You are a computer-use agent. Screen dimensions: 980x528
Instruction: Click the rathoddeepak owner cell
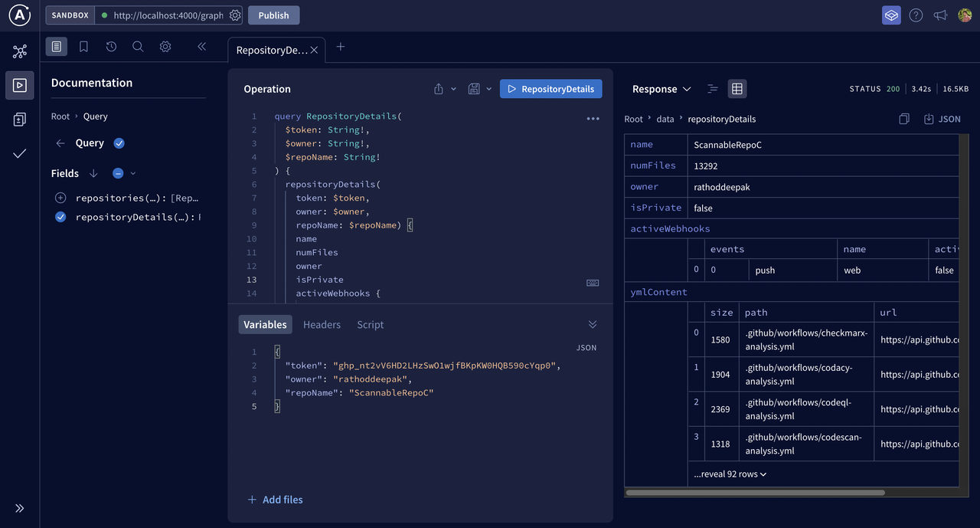823,187
